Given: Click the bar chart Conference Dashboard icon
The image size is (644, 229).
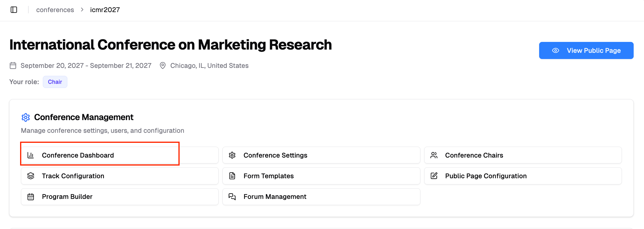Looking at the screenshot, I should (31, 155).
